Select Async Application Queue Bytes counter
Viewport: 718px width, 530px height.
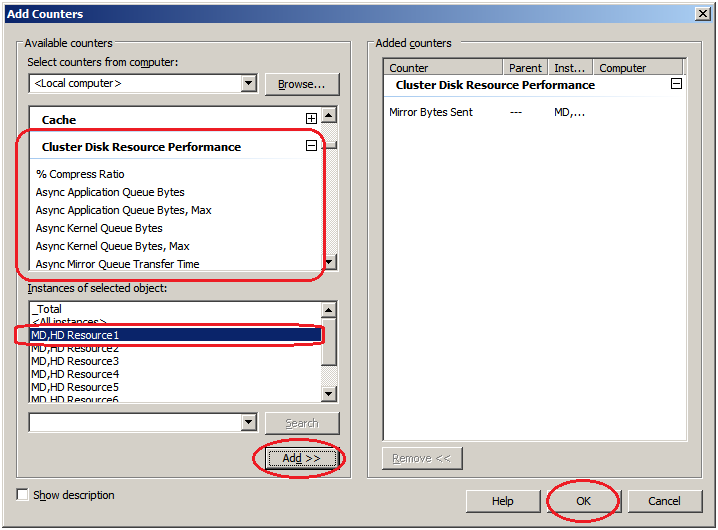pos(110,192)
